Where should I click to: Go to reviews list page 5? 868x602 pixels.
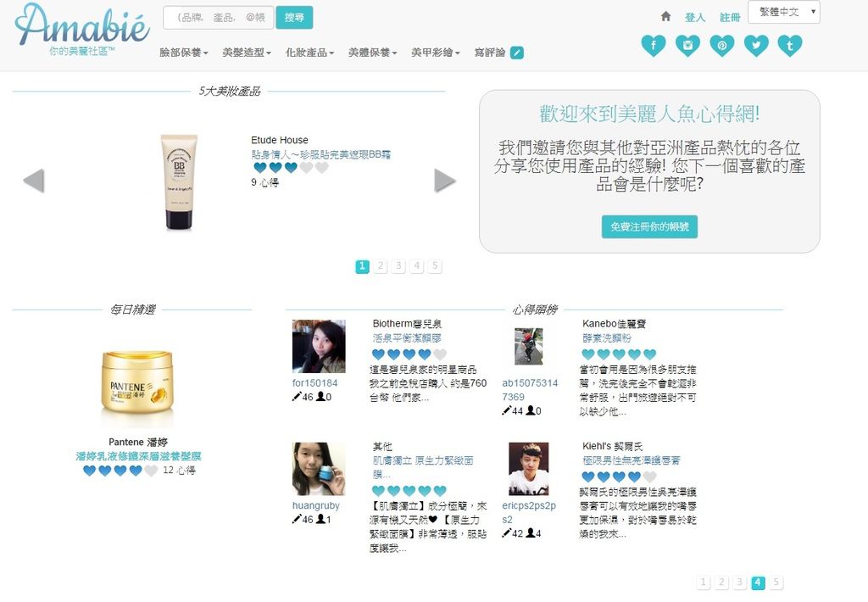pos(776,582)
